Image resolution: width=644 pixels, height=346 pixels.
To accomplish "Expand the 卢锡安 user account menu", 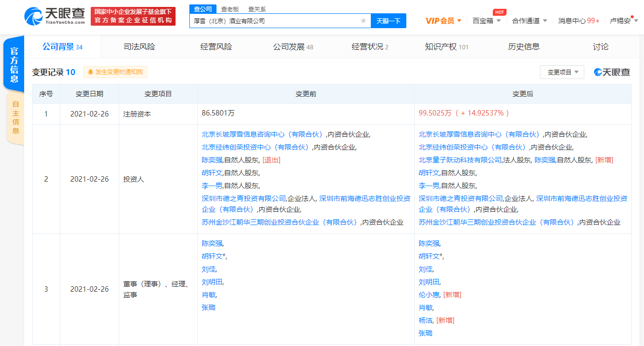I will [624, 21].
